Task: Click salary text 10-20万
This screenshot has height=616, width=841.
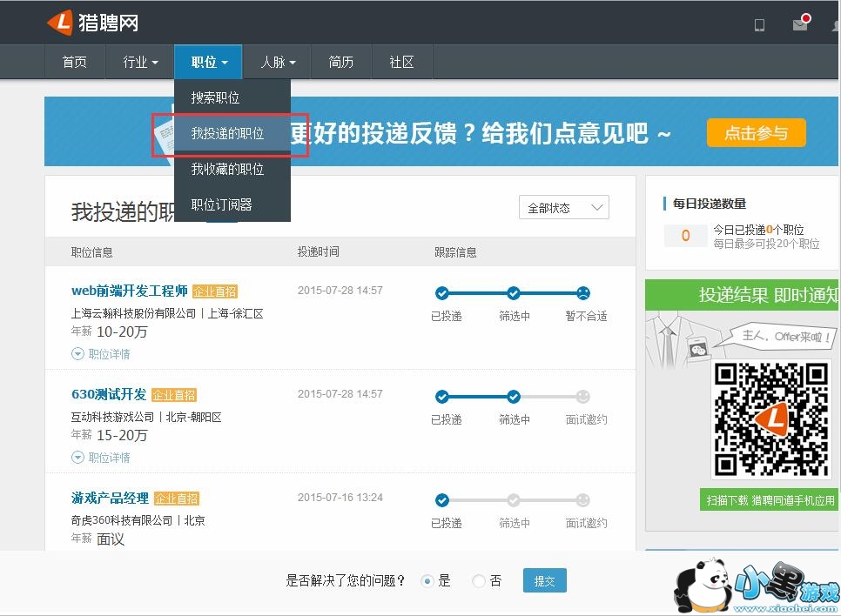Action: [122, 331]
